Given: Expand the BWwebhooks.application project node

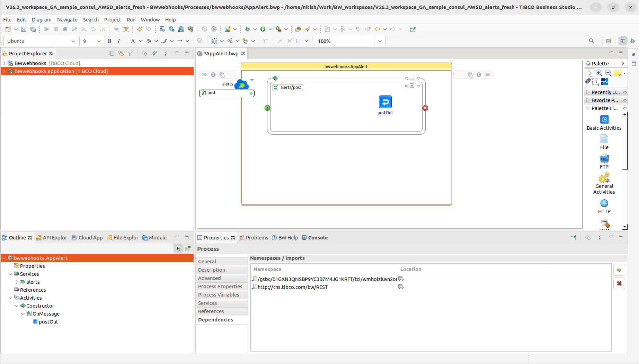Looking at the screenshot, I should 4,71.
